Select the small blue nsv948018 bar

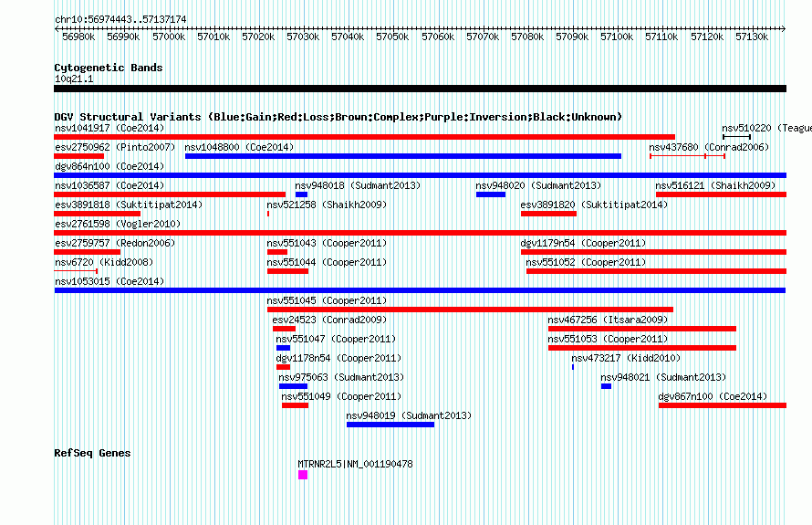(x=301, y=194)
